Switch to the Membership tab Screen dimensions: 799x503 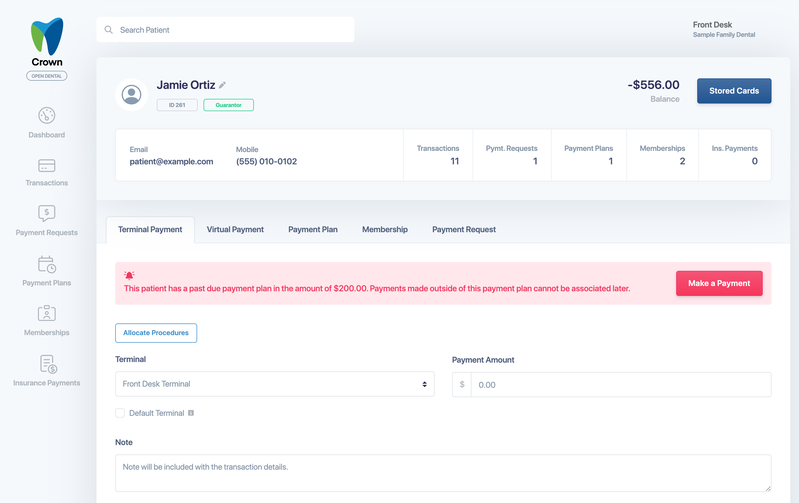pyautogui.click(x=385, y=229)
